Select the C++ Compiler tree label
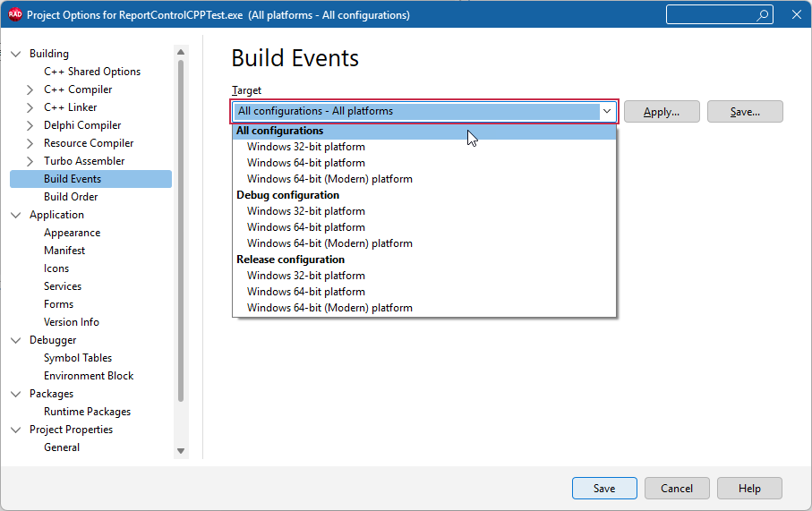The height and width of the screenshot is (511, 812). point(78,89)
